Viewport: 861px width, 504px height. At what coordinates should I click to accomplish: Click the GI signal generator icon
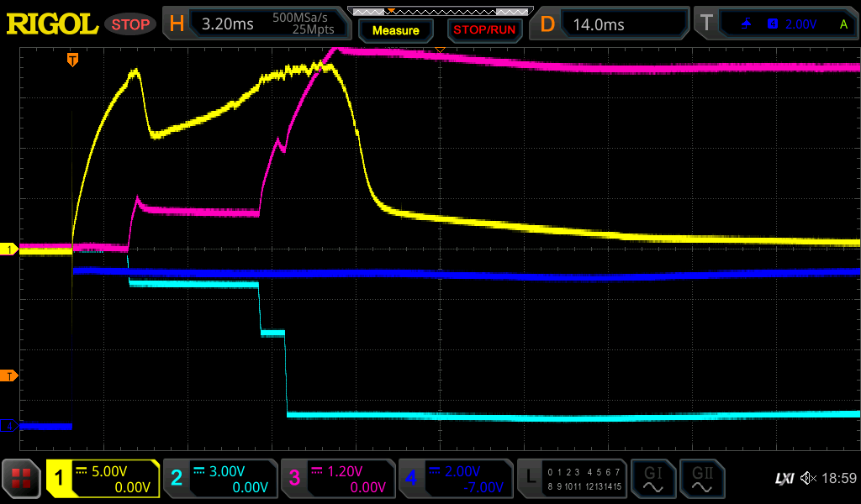click(652, 479)
